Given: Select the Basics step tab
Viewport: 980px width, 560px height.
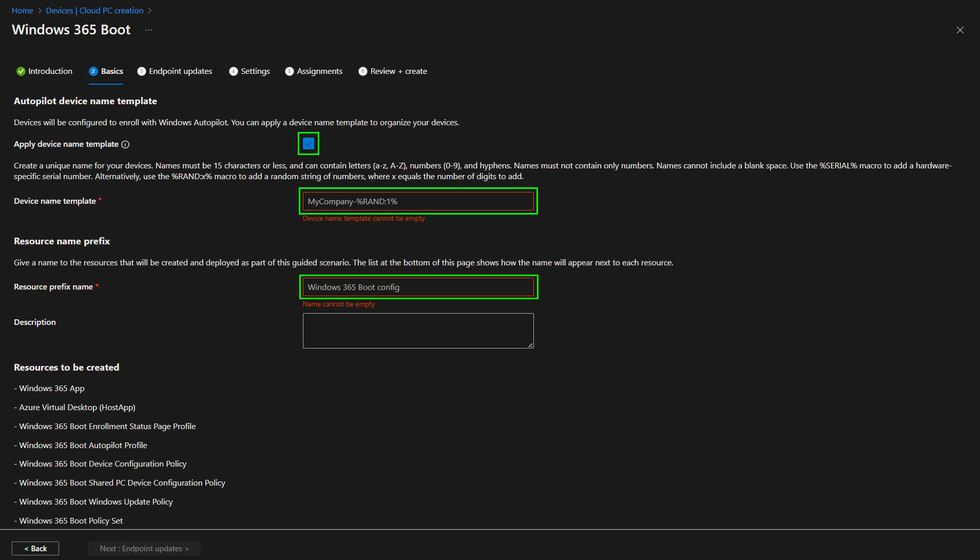Looking at the screenshot, I should coord(106,71).
